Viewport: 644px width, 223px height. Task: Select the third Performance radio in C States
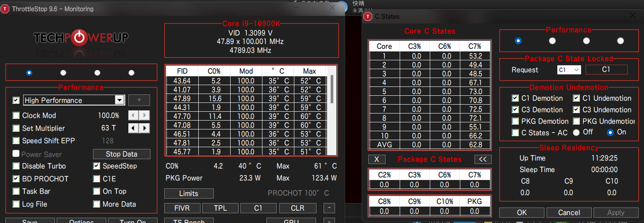point(586,41)
